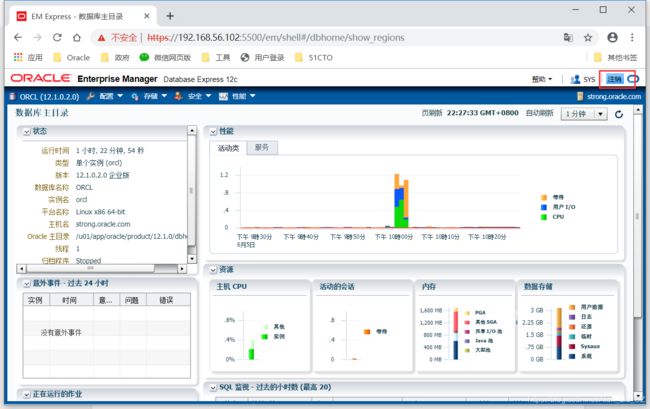The height and width of the screenshot is (409, 650).
Task: Click the activity spike bar in chart
Action: 401,201
